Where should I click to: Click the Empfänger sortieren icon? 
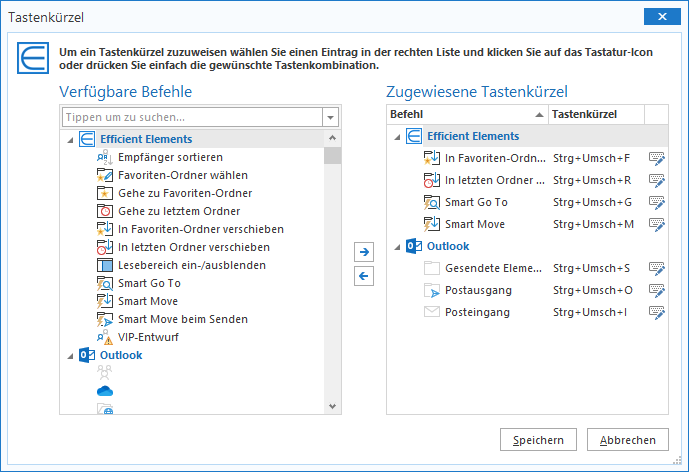105,157
